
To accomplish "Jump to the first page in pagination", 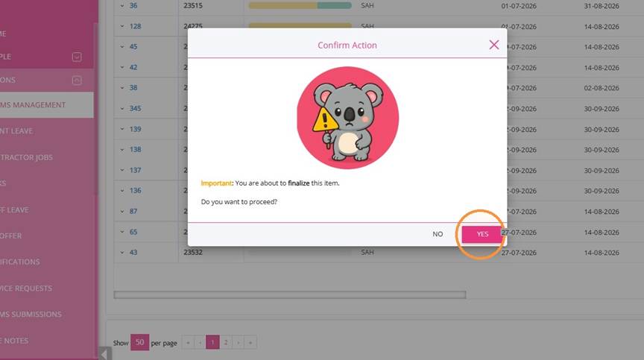I will coord(188,342).
